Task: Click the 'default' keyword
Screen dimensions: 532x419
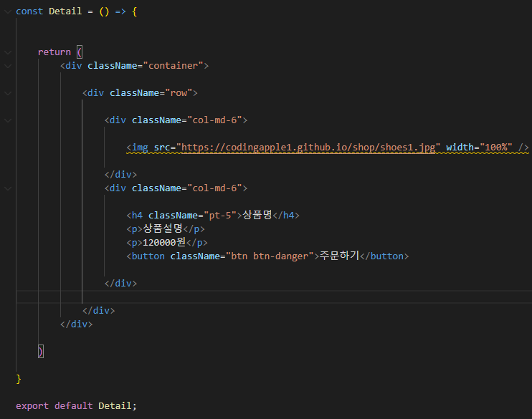Action: point(74,406)
